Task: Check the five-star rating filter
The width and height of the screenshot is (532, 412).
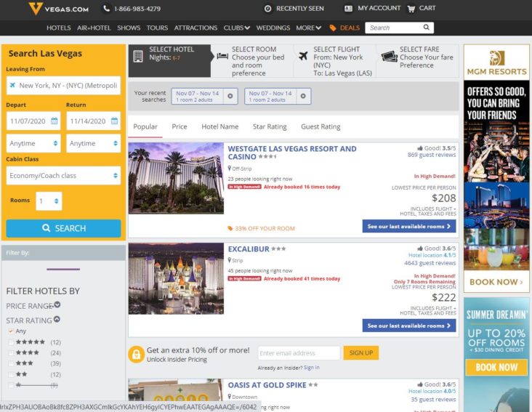Action: point(11,342)
